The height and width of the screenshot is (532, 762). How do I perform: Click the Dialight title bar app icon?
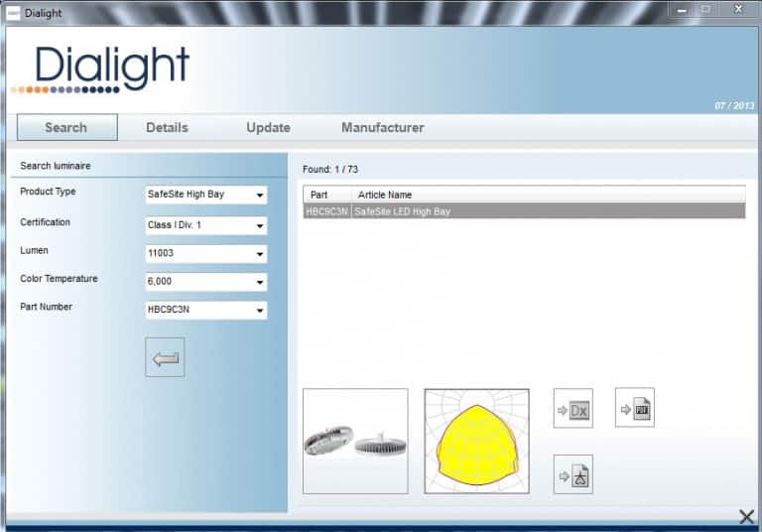(13, 13)
